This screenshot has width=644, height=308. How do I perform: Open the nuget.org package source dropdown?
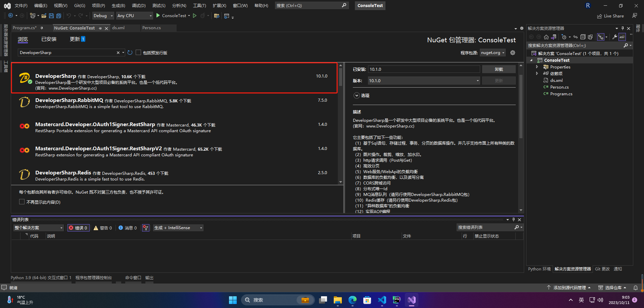[493, 53]
